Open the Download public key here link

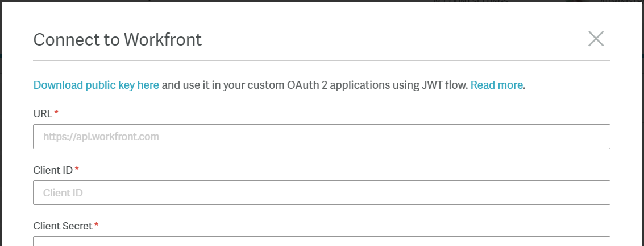(96, 85)
